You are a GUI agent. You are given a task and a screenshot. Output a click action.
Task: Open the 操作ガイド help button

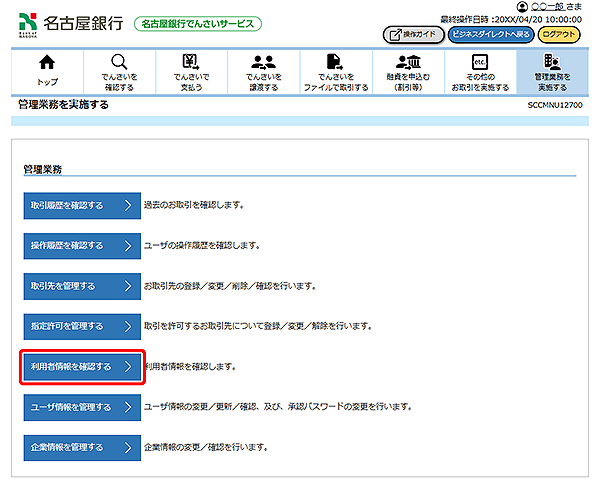(412, 35)
